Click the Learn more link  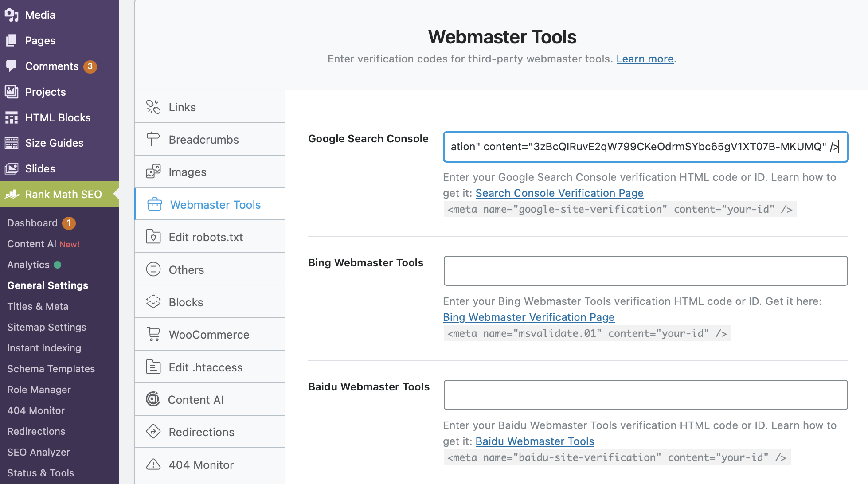[645, 59]
